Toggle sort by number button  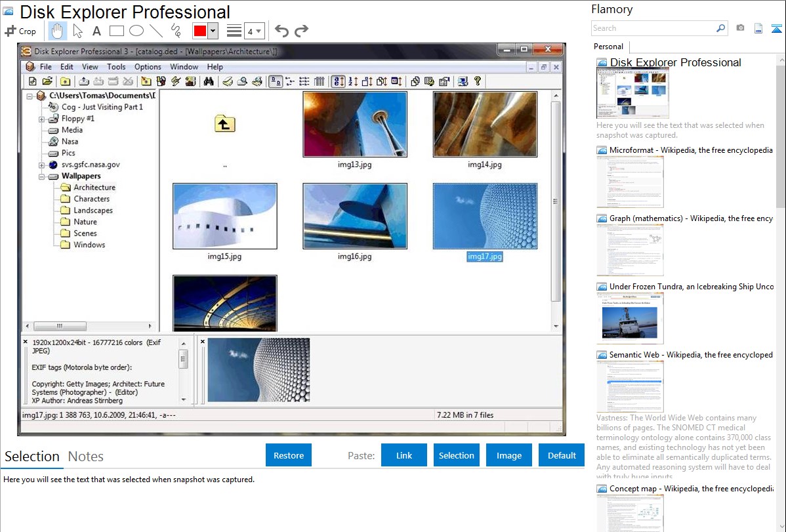pos(353,81)
